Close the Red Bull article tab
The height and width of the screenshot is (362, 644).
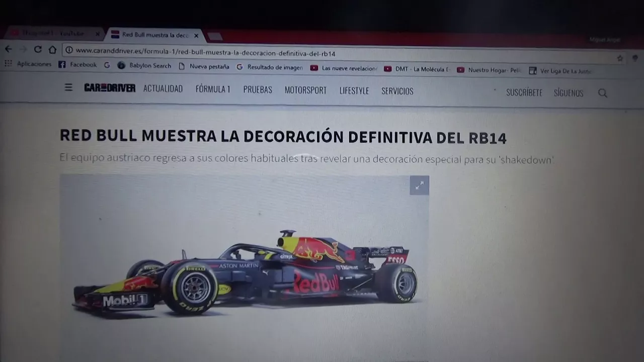tap(196, 36)
